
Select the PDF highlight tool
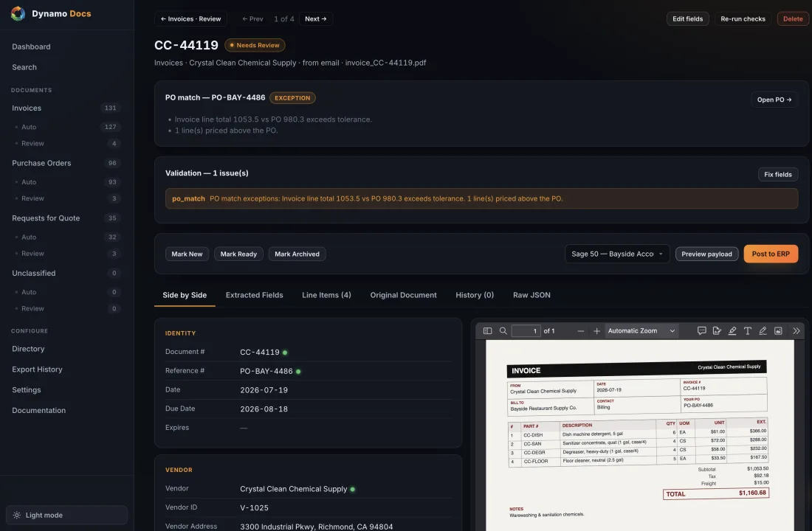click(732, 330)
